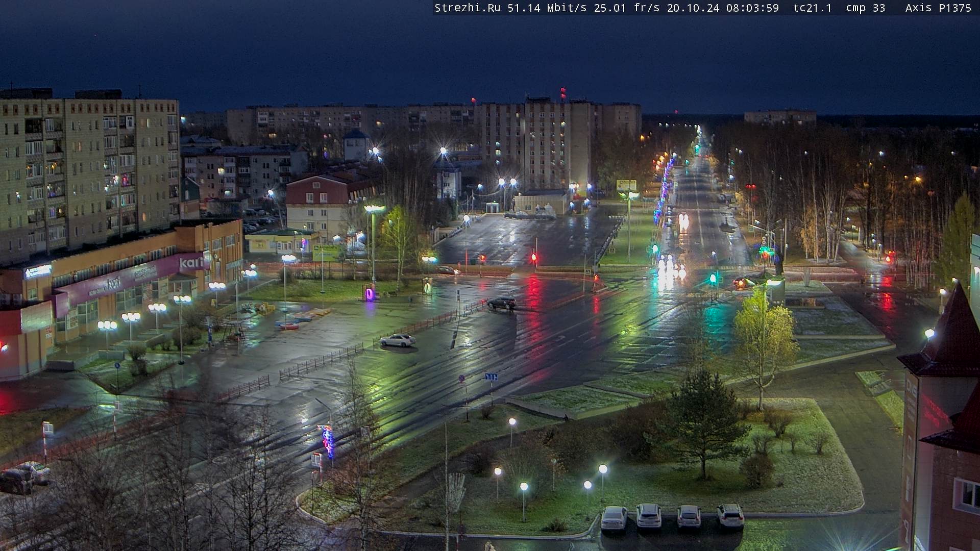
Task: Click the 08:03:59 time stamp
Action: coord(753,8)
